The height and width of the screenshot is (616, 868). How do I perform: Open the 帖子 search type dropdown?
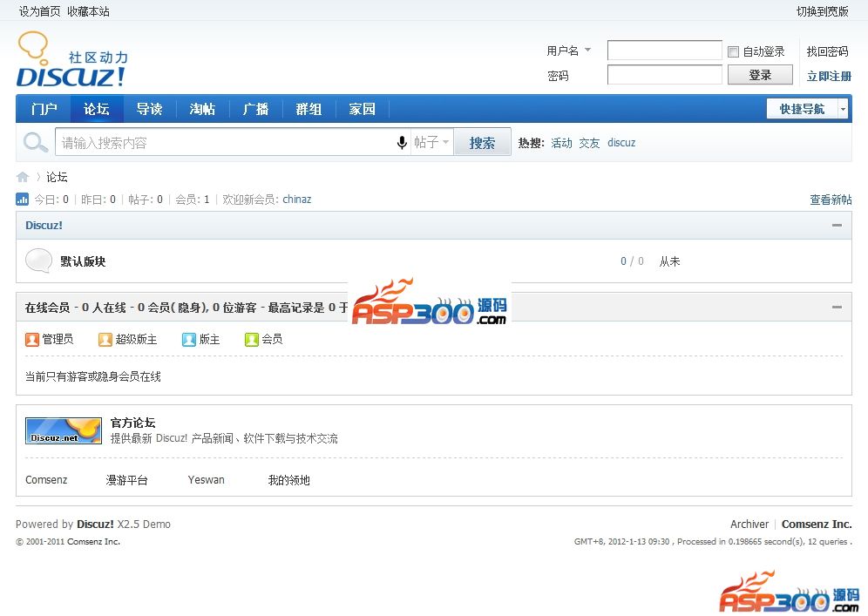(x=432, y=143)
